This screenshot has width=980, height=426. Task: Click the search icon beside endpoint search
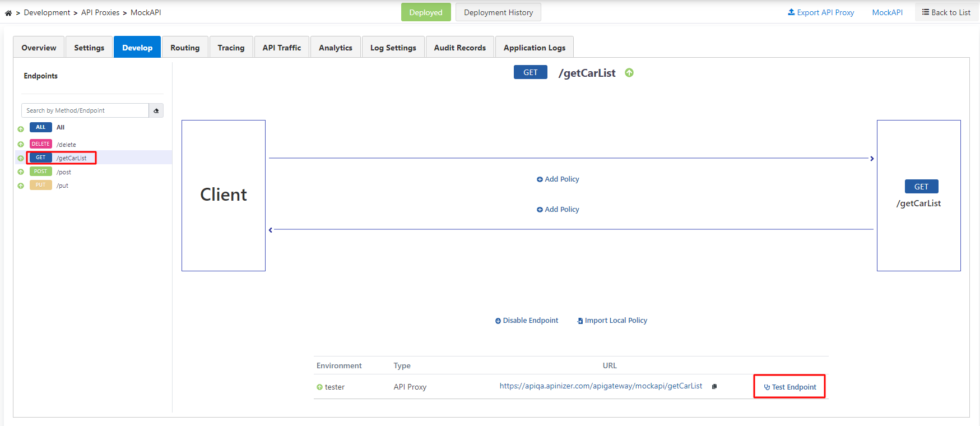pyautogui.click(x=156, y=110)
